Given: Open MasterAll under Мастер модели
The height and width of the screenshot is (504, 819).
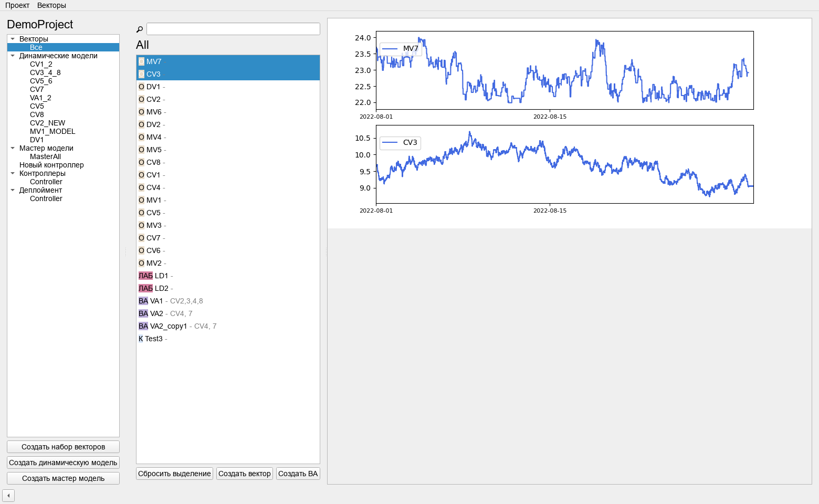Looking at the screenshot, I should click(x=45, y=156).
